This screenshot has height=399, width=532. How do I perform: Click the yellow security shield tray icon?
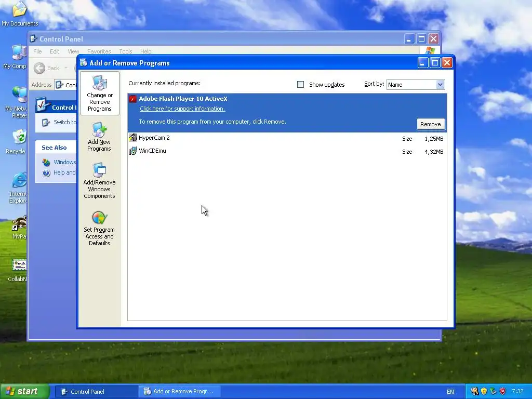484,391
